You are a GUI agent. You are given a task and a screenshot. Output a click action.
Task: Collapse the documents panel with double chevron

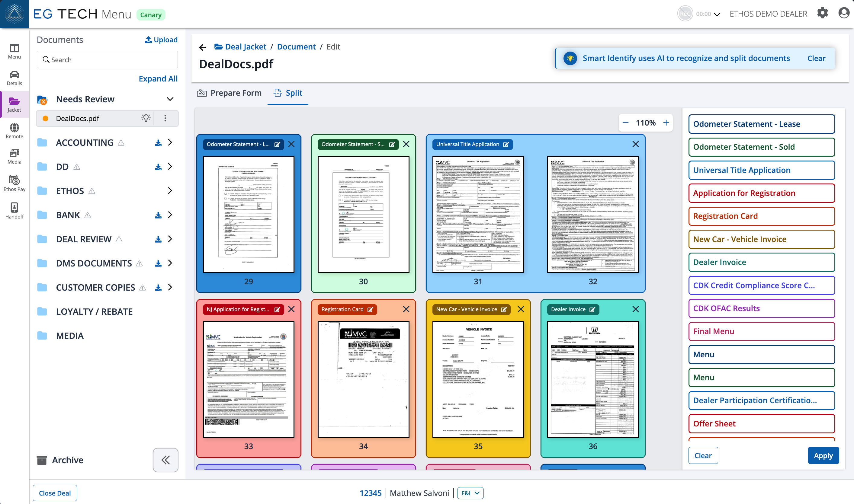165,460
